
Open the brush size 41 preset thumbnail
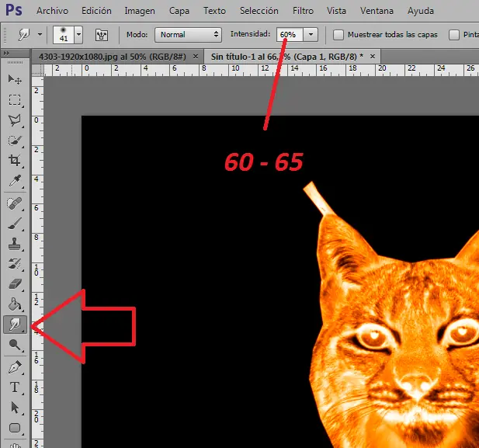64,34
